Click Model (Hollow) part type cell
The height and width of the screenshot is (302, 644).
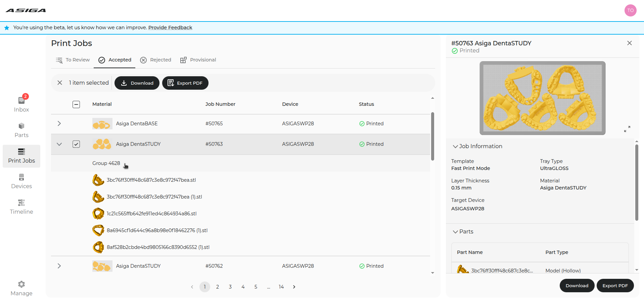563,270
